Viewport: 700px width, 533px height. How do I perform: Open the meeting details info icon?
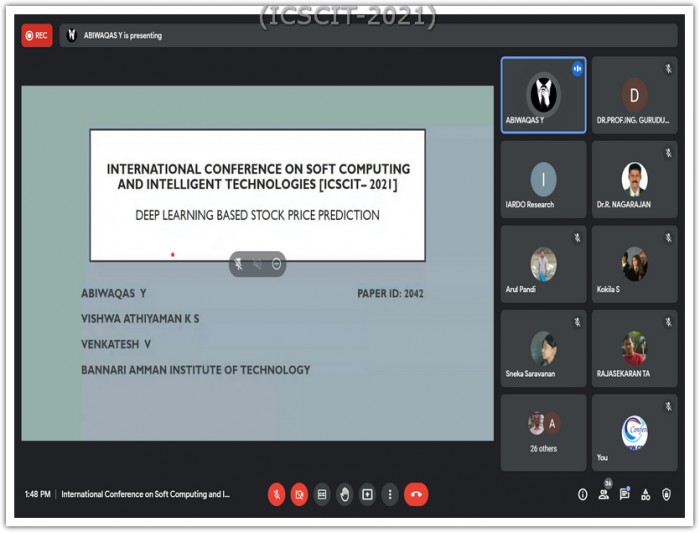pos(583,494)
